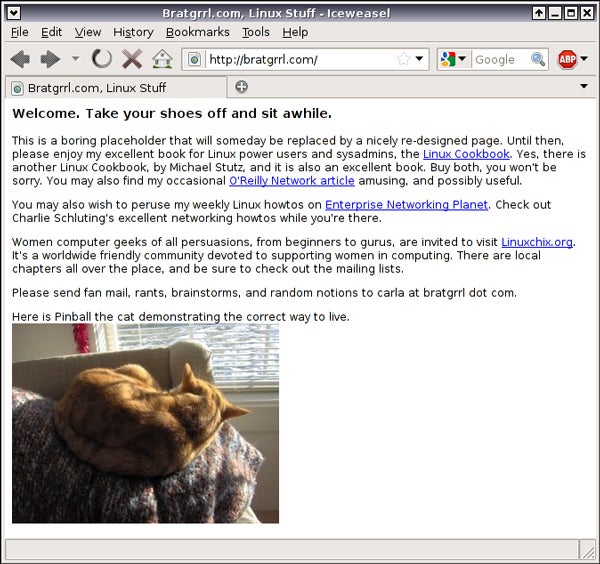The height and width of the screenshot is (564, 600).
Task: Click the site identity icon in the address bar
Action: [x=194, y=59]
